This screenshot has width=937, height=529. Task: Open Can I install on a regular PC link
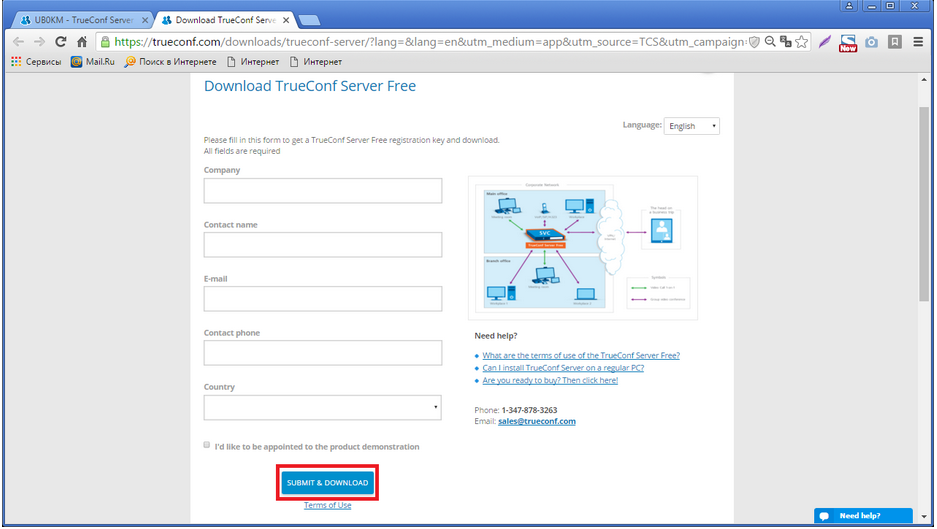coord(563,368)
